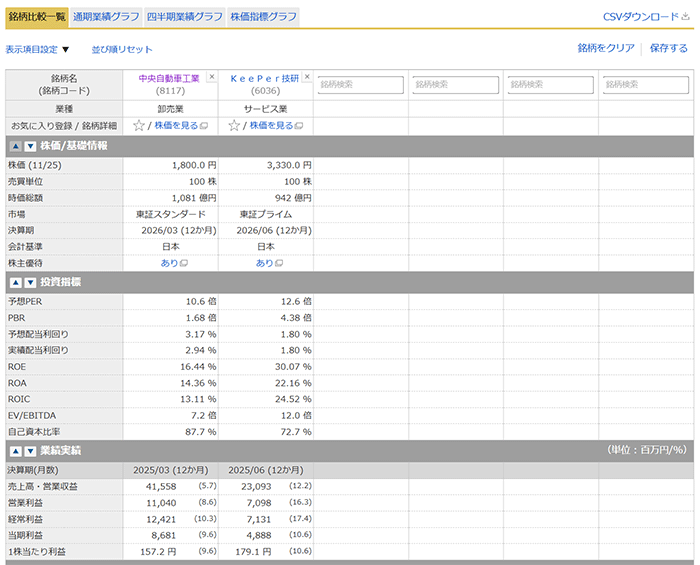Viewport: 700px width, 565px height.
Task: Add 中央自動車工業 to favorites with star
Action: [x=139, y=126]
